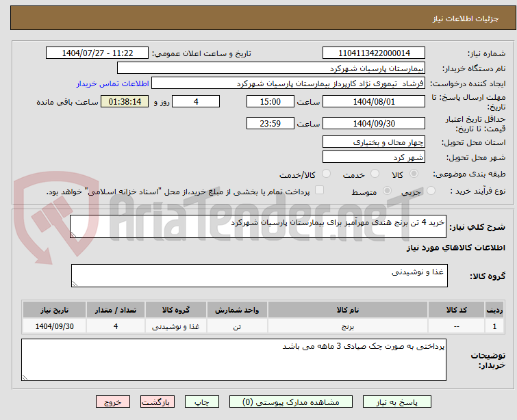Click the 'ردیف' column header
Viewport: 517px width, 420px height.
tap(494, 310)
